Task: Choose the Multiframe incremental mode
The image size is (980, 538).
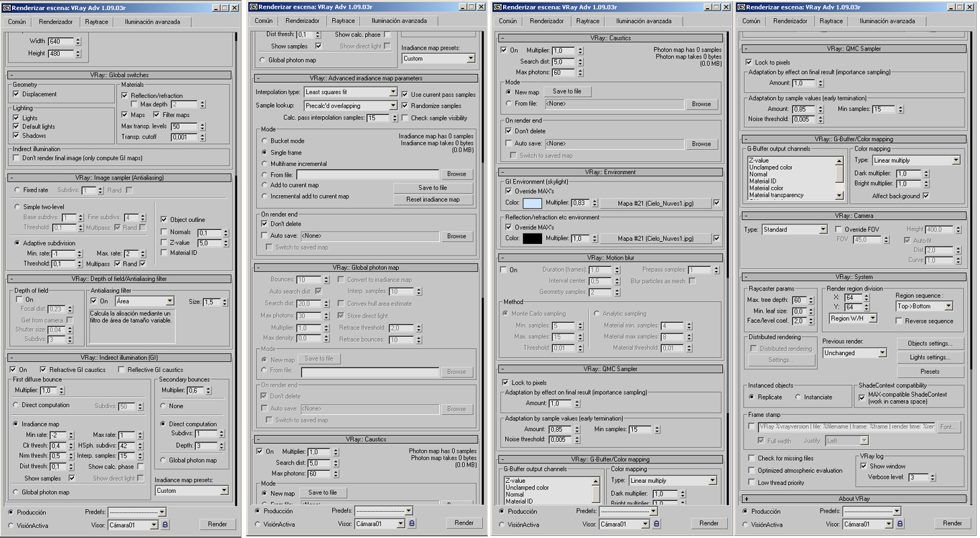Action: coord(264,163)
